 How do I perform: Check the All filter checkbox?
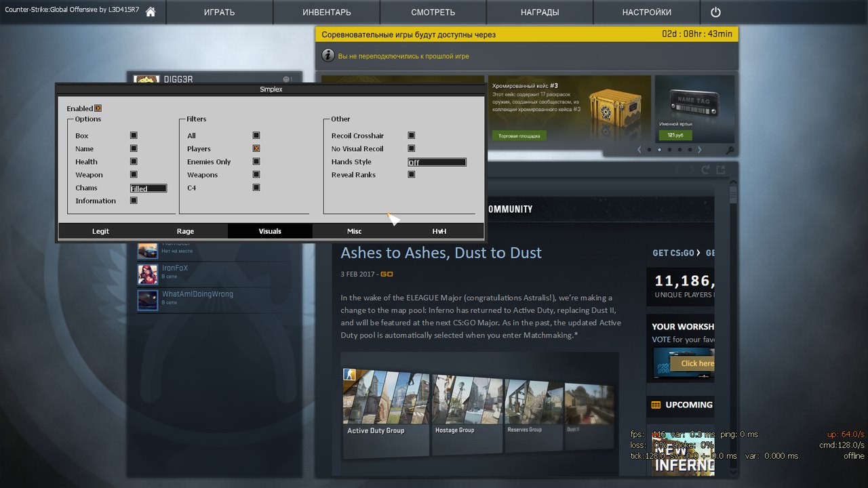(256, 136)
